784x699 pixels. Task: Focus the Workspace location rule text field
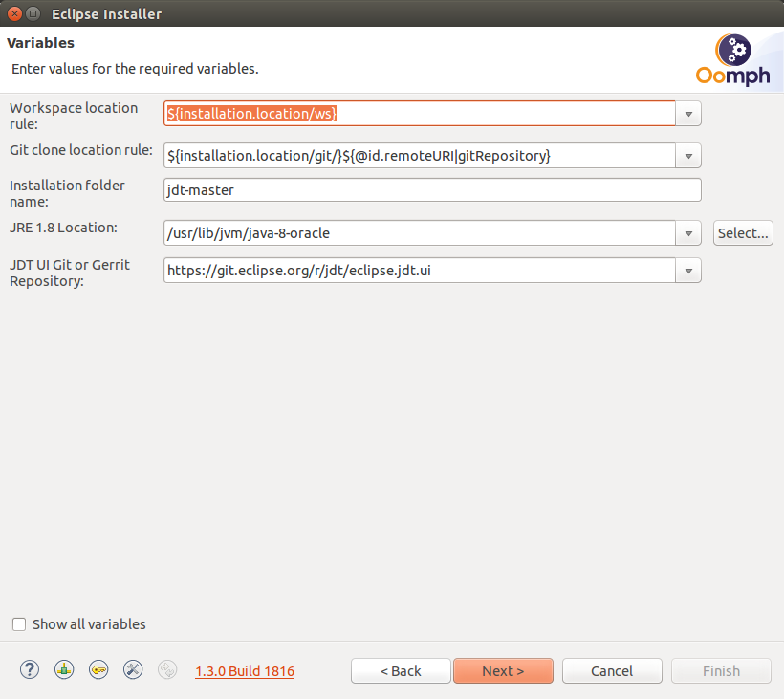[x=420, y=114]
